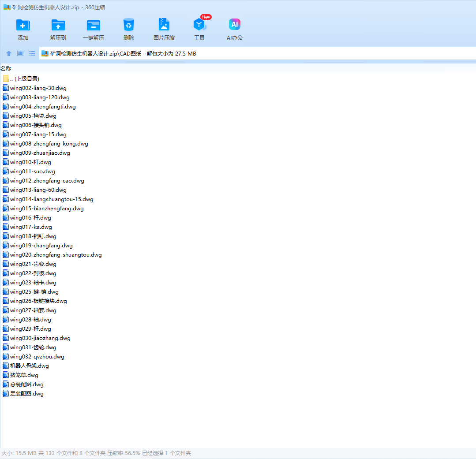Select file wing030-jiaozhang.dwg
The width and height of the screenshot is (476, 459).
click(37, 338)
